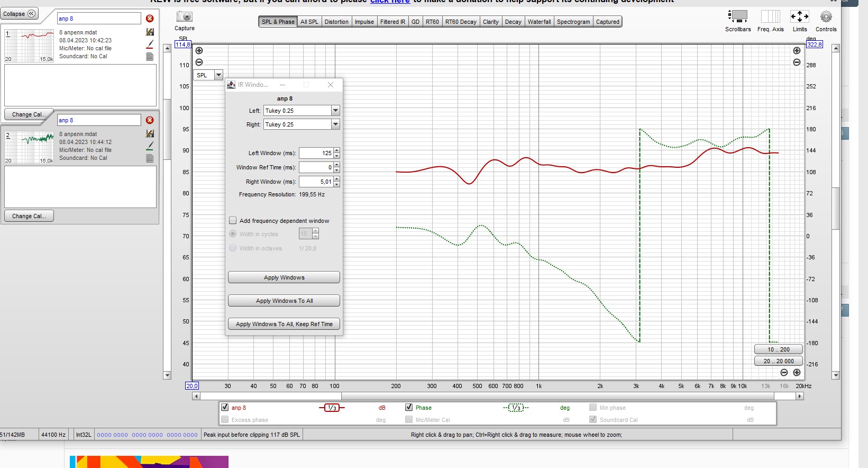Open the Waterfall tab

pos(539,22)
